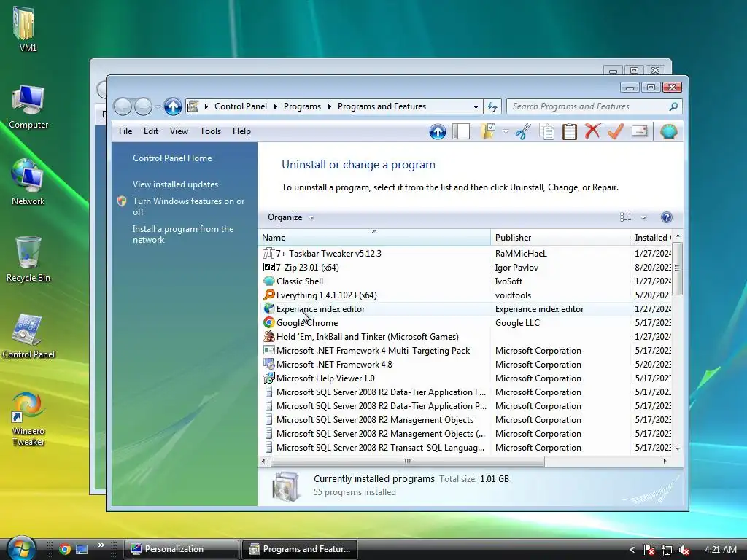Open the recent pages dropdown near Forward
747x560 pixels.
158,106
